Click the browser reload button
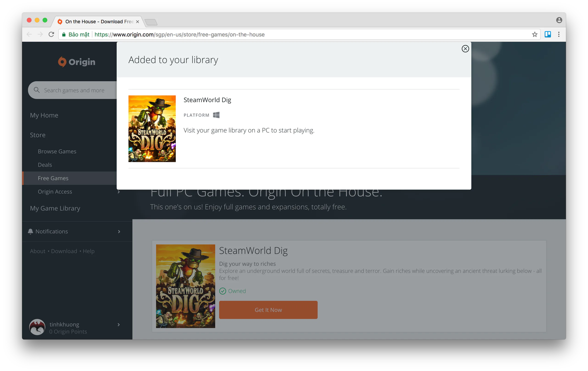The height and width of the screenshot is (371, 588). click(51, 34)
